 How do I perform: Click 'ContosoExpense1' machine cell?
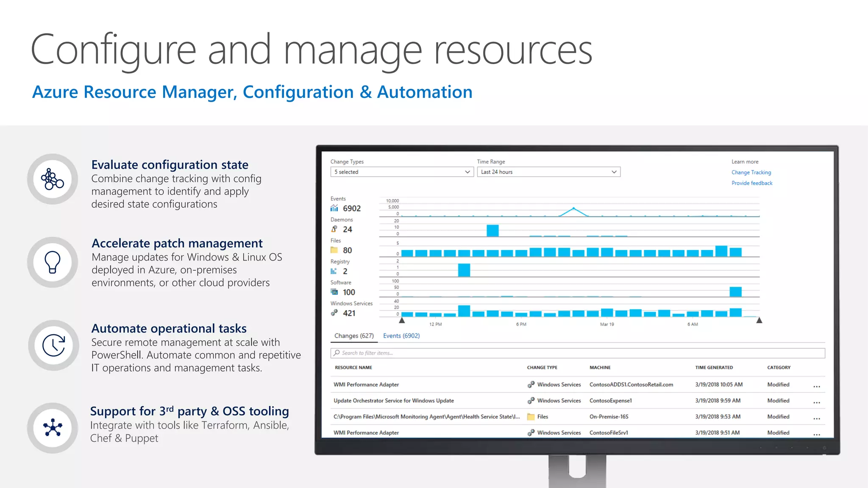coord(610,401)
